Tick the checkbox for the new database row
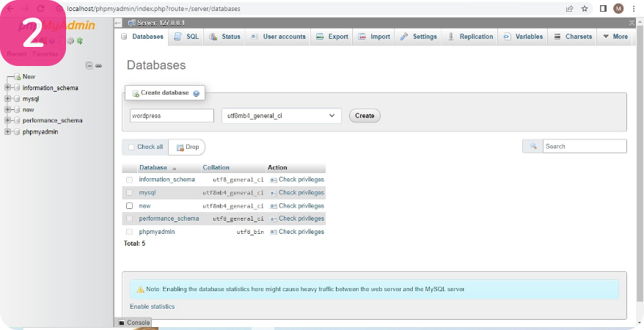Screen dimensions: 644x330 point(129,205)
